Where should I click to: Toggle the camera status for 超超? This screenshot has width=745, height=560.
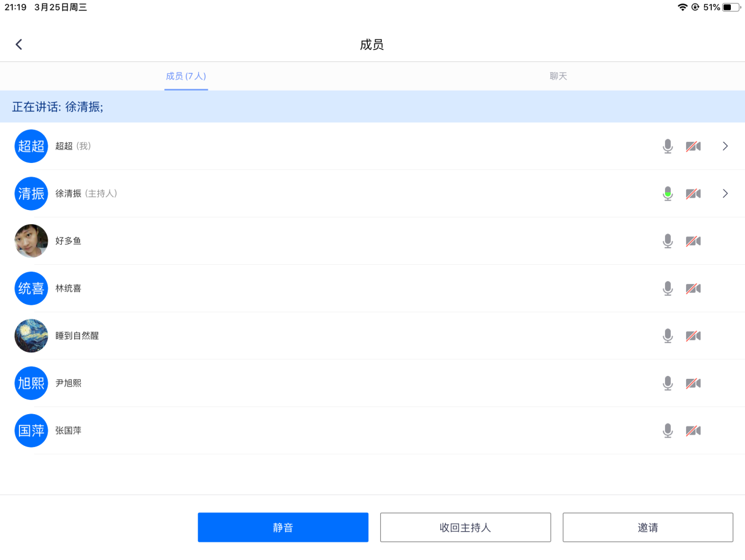coord(693,146)
